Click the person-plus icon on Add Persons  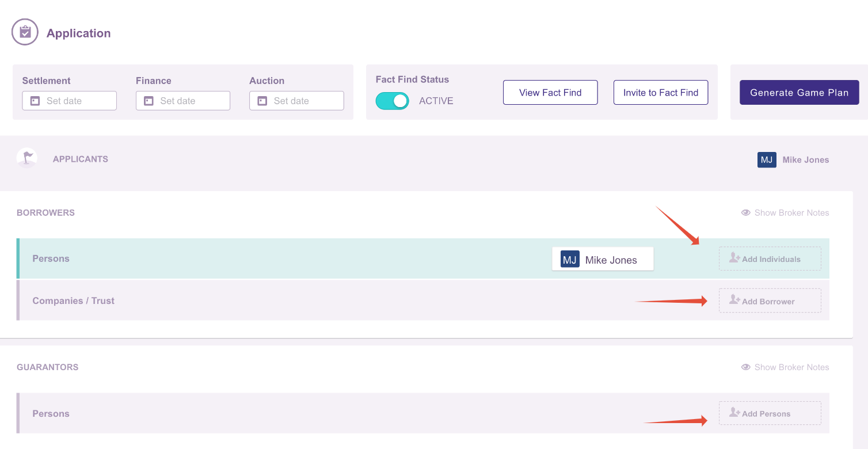pos(734,413)
